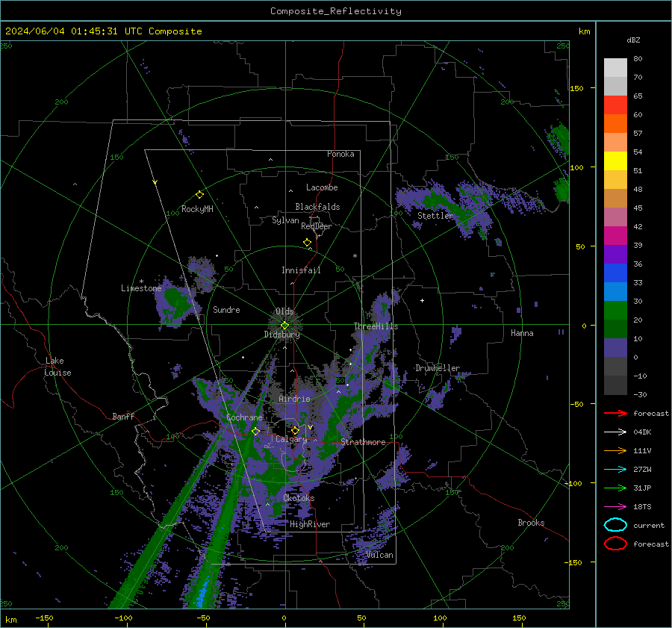Click the -150 value on bottom km axis
672x628 pixels.
click(x=44, y=618)
